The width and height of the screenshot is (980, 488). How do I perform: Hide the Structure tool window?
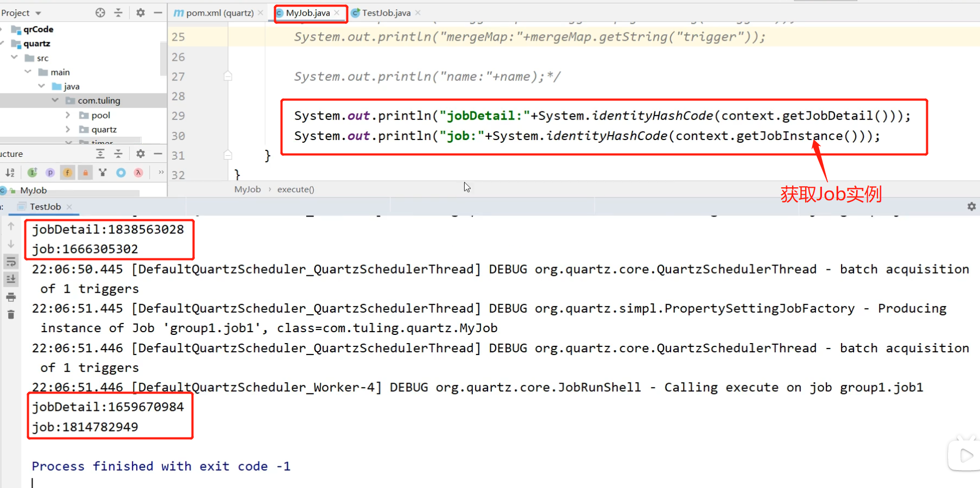pos(158,154)
